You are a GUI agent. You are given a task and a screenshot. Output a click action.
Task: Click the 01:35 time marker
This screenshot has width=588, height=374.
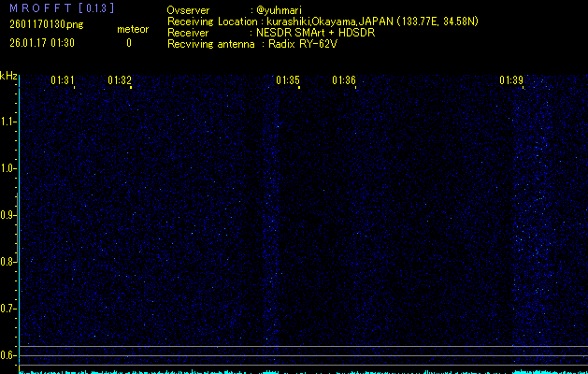(288, 80)
